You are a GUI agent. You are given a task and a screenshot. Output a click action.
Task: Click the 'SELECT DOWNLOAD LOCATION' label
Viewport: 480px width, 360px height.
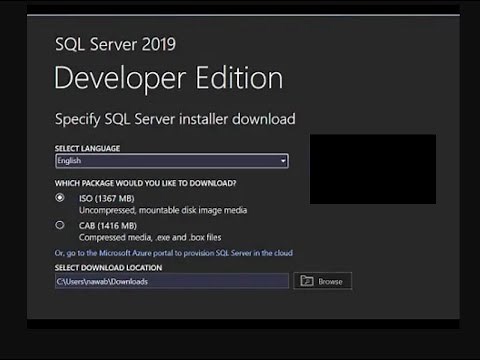tap(108, 268)
